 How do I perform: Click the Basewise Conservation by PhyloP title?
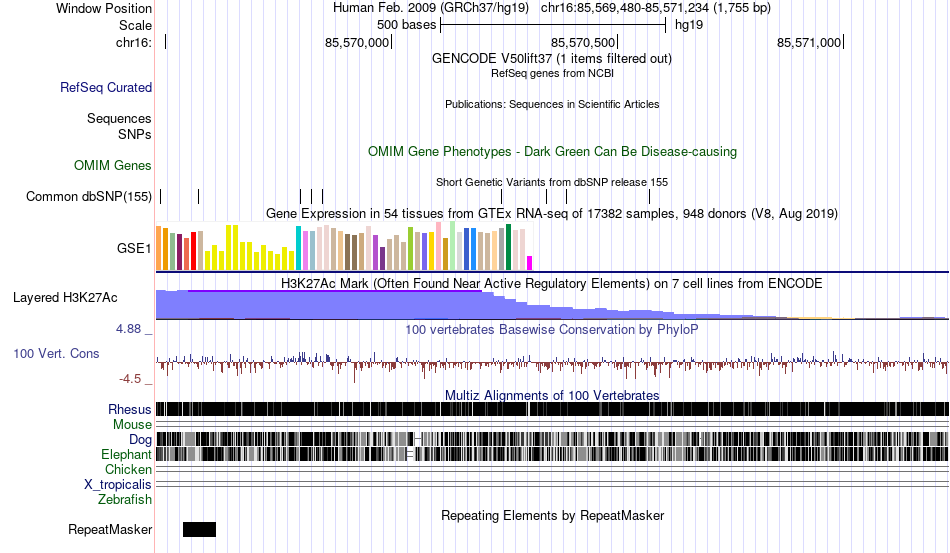tap(552, 329)
